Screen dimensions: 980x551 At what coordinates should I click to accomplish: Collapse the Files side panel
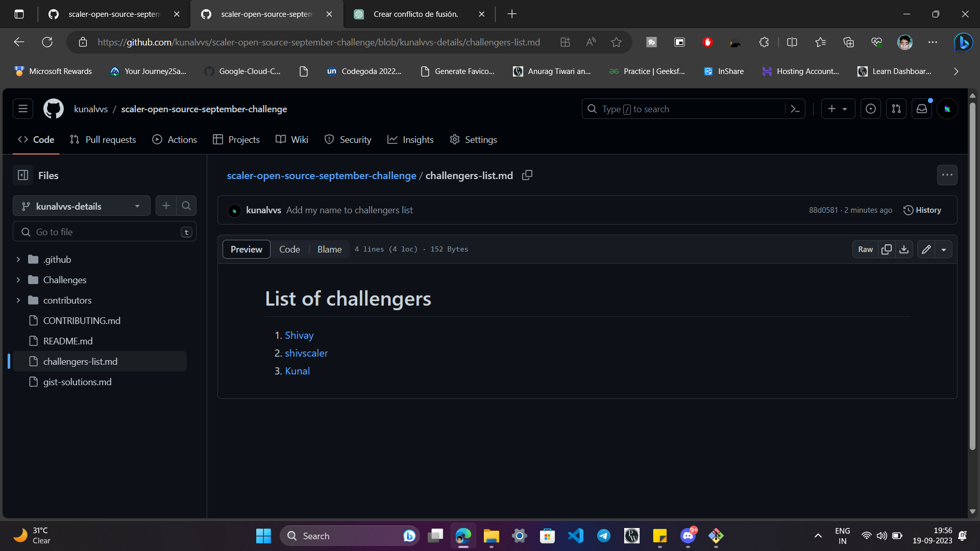tap(22, 175)
